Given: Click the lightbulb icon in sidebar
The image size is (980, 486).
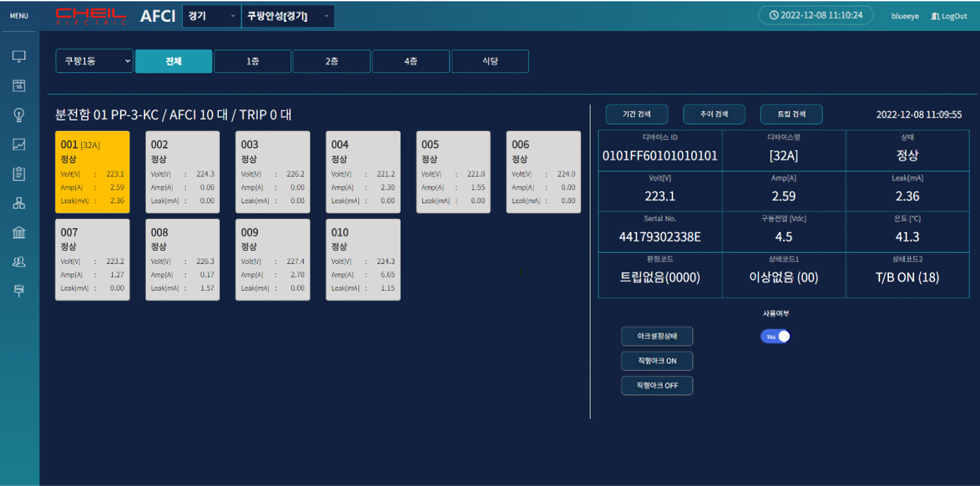Looking at the screenshot, I should 19,115.
